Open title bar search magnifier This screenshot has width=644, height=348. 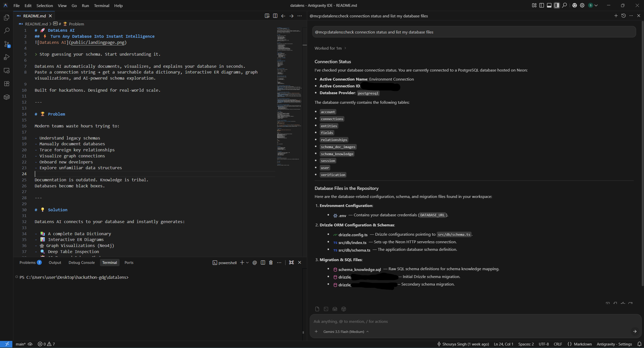pos(564,5)
